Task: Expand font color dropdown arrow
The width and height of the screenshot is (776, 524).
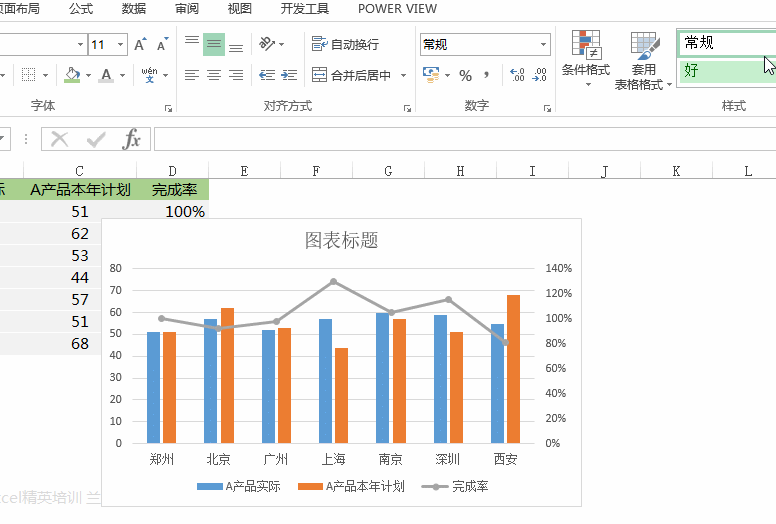Action: coord(122,75)
